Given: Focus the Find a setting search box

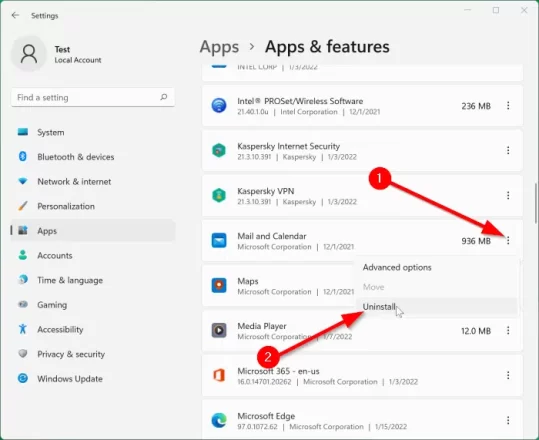Looking at the screenshot, I should click(x=93, y=97).
